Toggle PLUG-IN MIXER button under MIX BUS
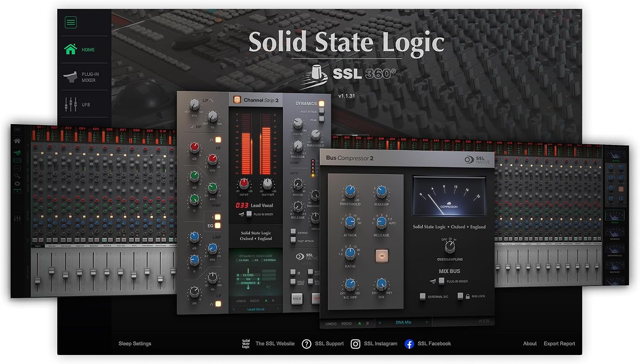Viewport: 640px width, 364px height. click(x=442, y=281)
